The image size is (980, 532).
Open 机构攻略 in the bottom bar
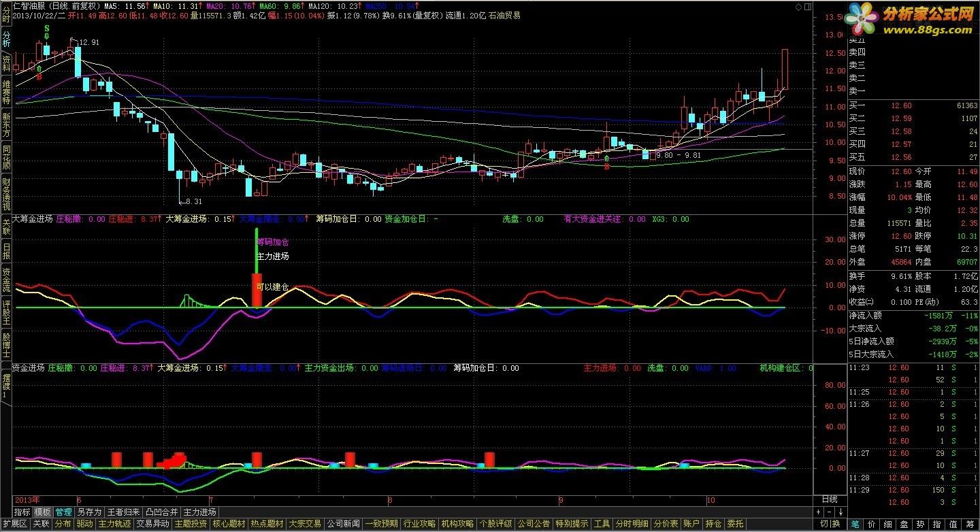pyautogui.click(x=457, y=524)
